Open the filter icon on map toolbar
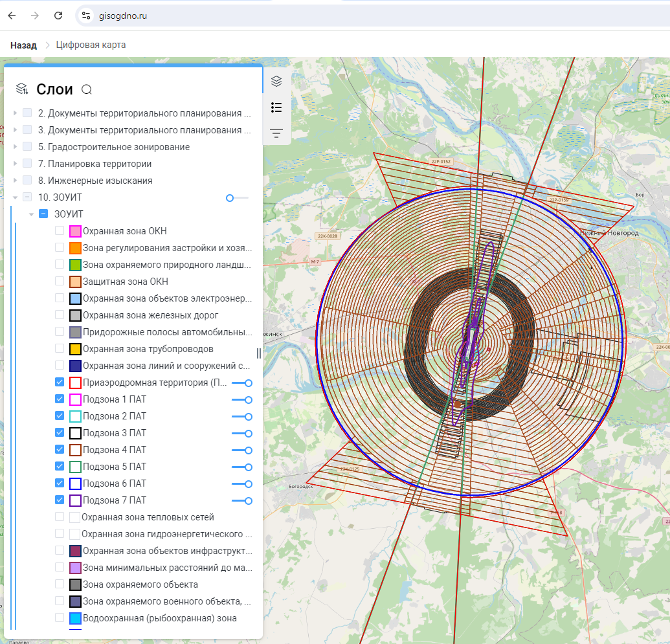670x644 pixels. pos(276,134)
